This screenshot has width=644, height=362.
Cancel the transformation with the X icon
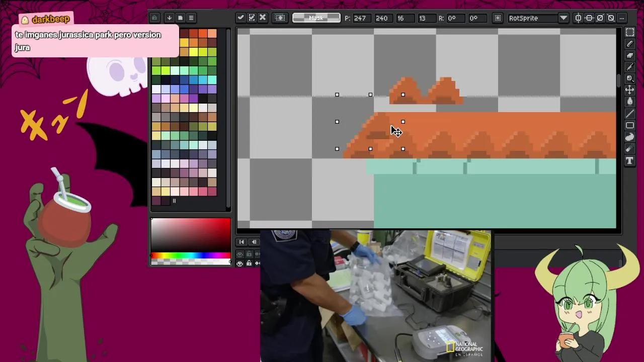click(262, 18)
